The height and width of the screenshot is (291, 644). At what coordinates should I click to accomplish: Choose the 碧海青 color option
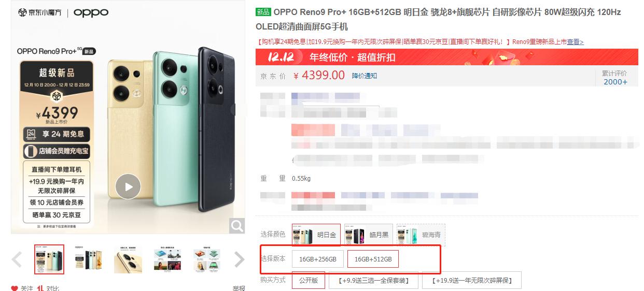pyautogui.click(x=421, y=235)
